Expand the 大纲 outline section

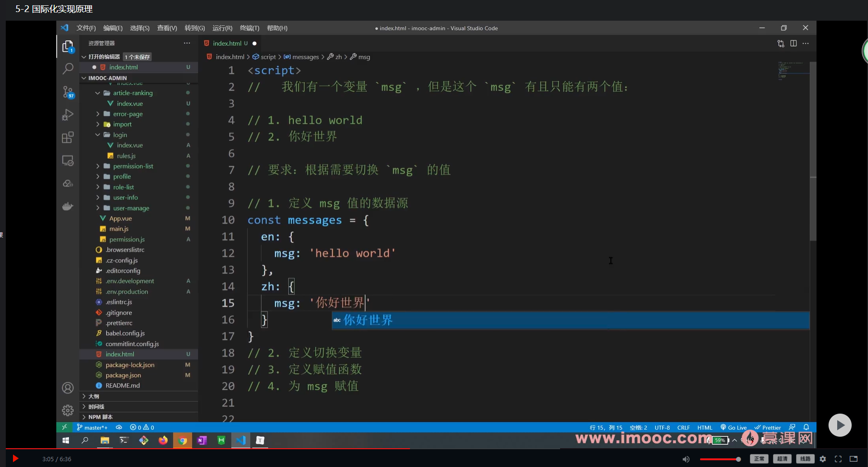pyautogui.click(x=139, y=396)
